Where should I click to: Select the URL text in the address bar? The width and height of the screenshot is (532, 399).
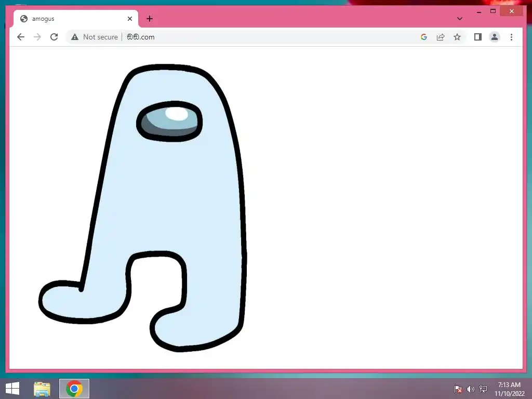coord(140,37)
